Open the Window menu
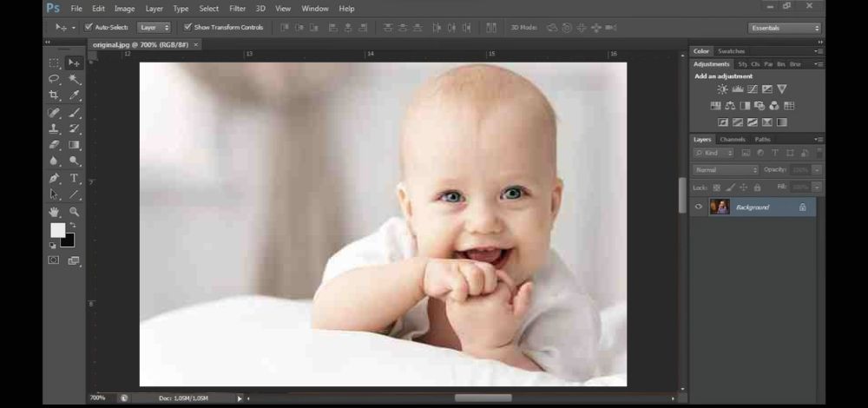868x408 pixels. point(315,9)
